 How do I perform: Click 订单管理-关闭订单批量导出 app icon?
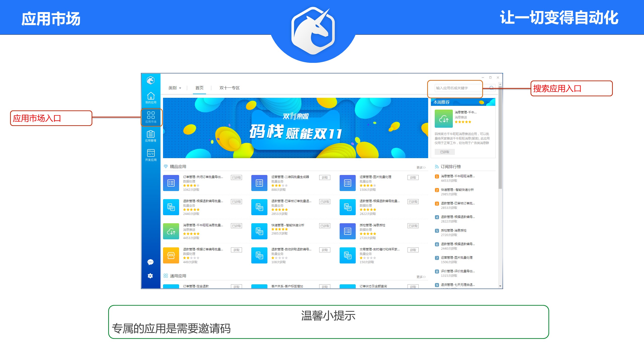171,183
